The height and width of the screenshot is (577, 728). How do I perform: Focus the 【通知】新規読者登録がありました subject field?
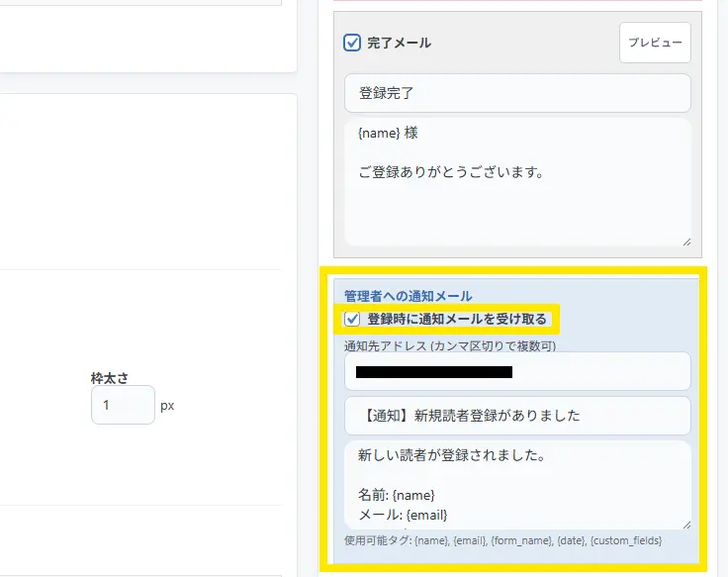pyautogui.click(x=516, y=416)
